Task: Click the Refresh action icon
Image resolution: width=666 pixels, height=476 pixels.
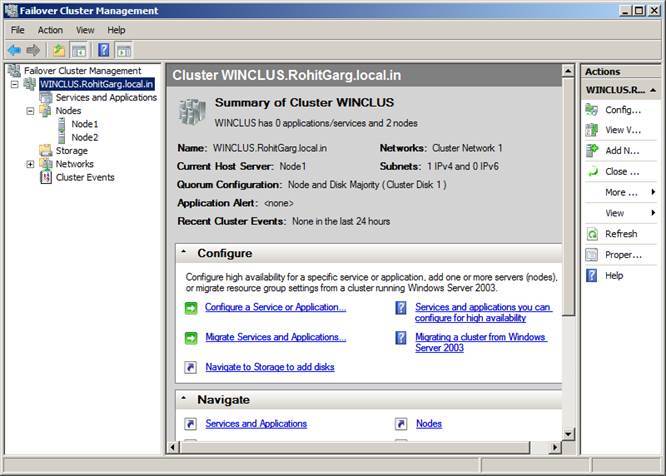Action: click(592, 234)
